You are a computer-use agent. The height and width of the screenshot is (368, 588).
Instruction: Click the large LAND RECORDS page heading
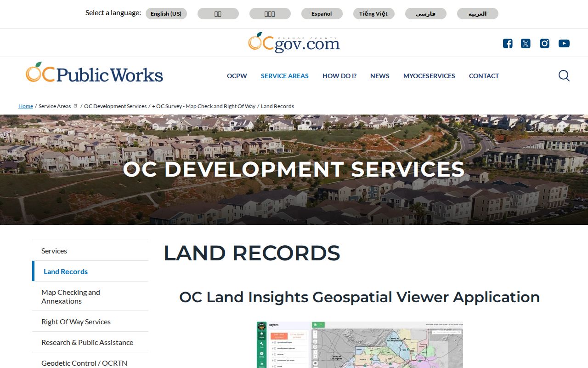click(252, 253)
